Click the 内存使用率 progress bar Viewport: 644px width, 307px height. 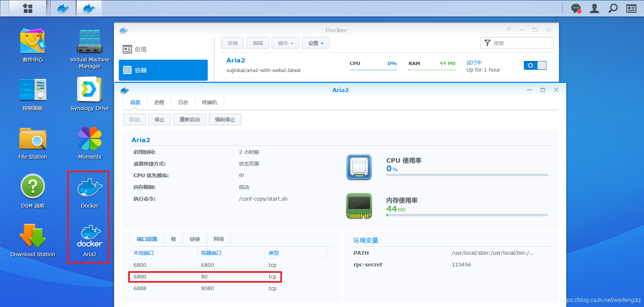(x=467, y=215)
